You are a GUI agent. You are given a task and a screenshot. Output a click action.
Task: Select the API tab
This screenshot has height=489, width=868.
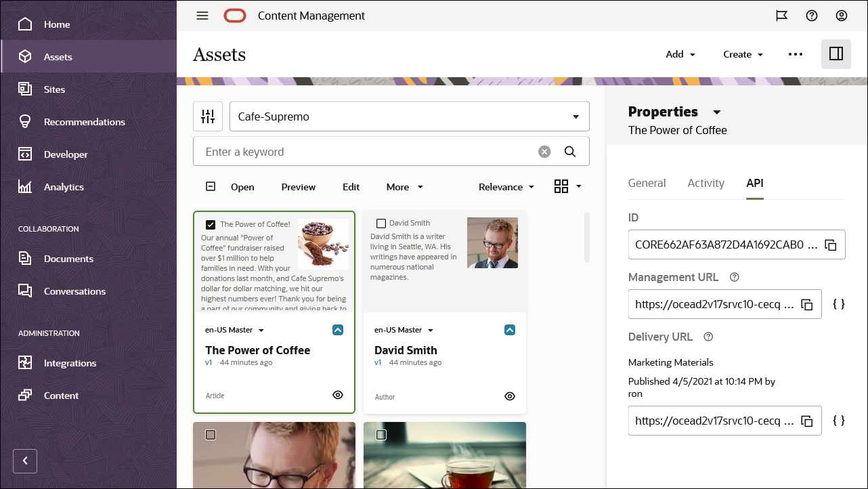755,183
